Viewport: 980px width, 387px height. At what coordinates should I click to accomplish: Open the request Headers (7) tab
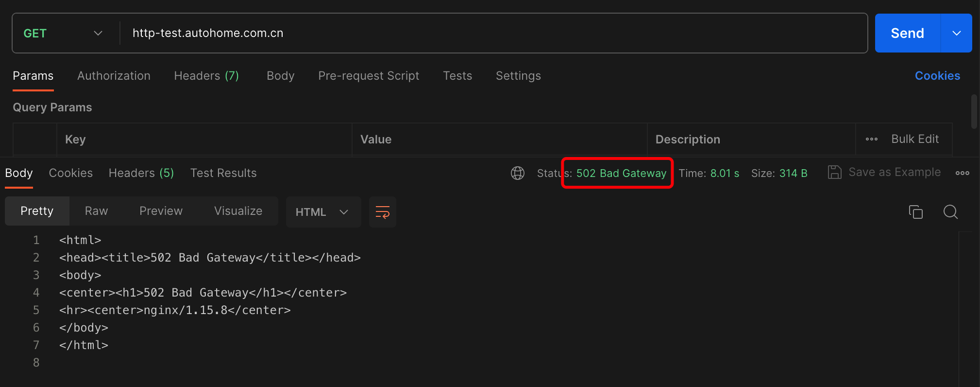[x=206, y=76]
